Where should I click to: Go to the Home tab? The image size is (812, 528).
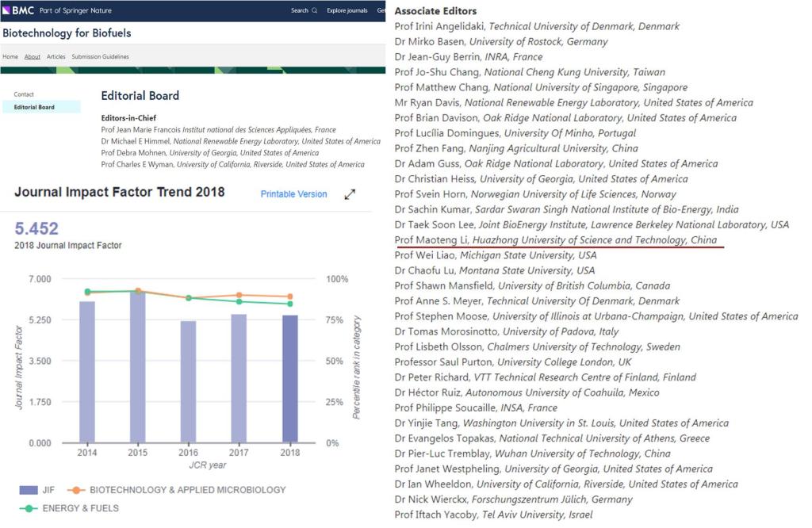coord(10,57)
